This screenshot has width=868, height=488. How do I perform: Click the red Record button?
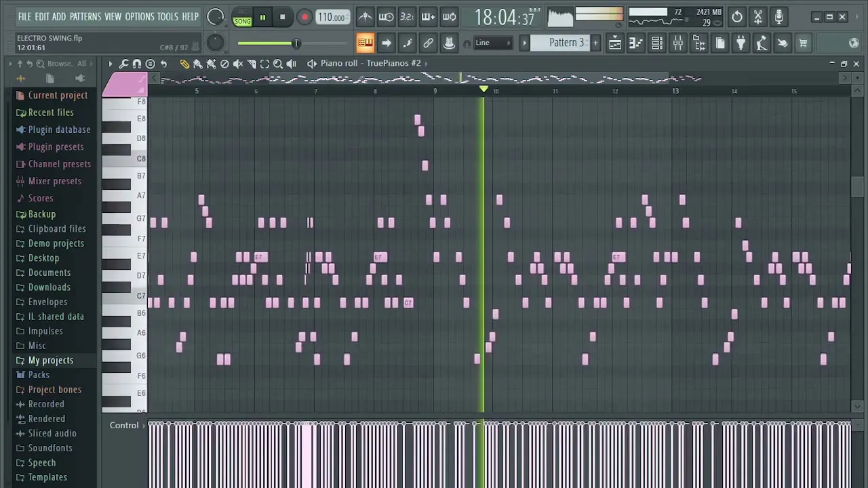304,17
